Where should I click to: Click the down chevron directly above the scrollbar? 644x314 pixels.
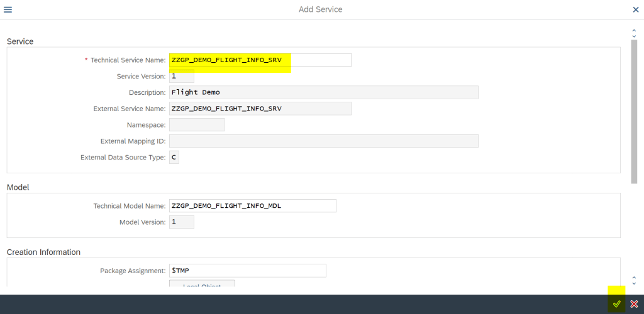point(634,35)
